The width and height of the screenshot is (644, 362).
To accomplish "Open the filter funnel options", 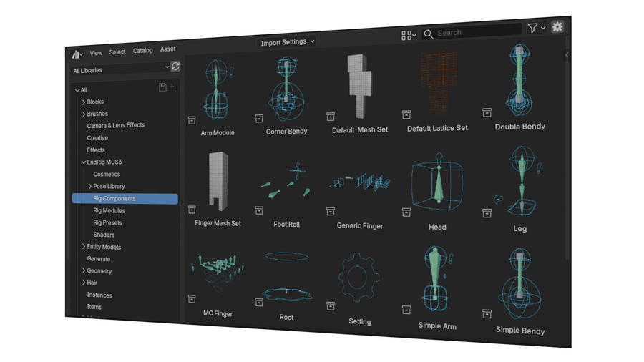I will click(x=535, y=29).
